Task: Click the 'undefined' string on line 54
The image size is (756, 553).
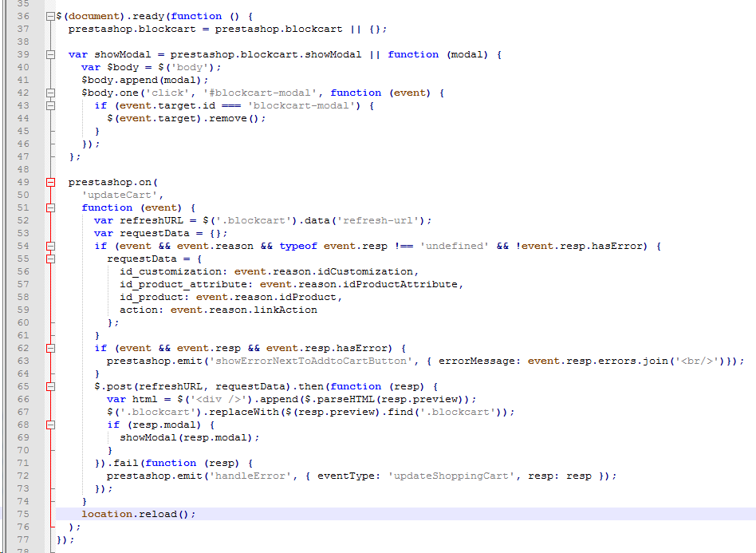Action: click(x=454, y=246)
